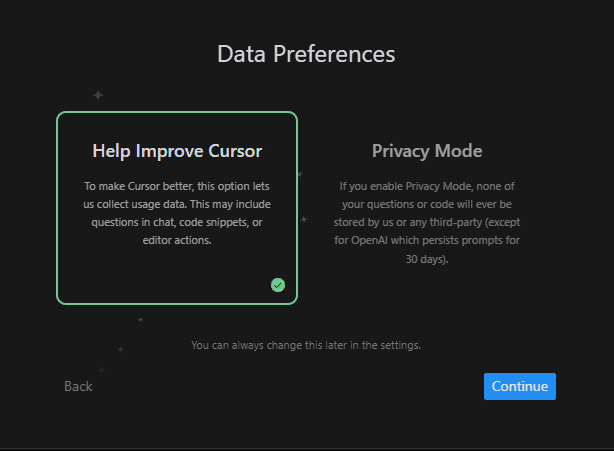Screen dimensions: 614x451
Task: Click the Privacy Mode description paragraph
Action: [427, 222]
